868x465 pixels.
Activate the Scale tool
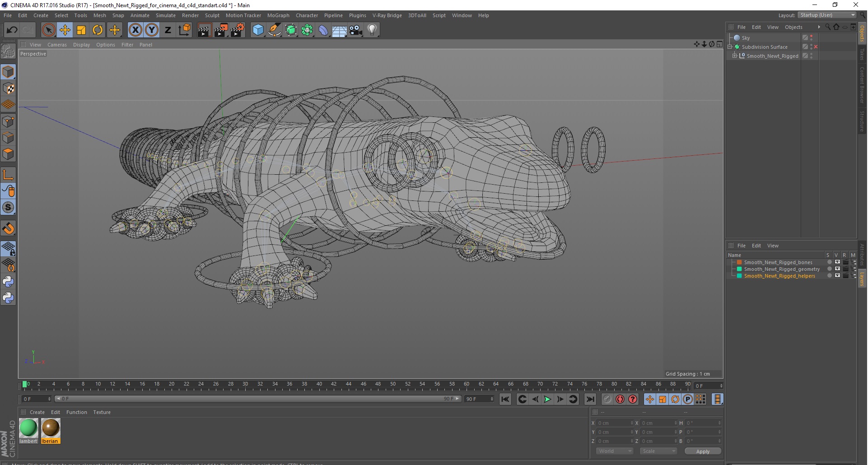(81, 30)
